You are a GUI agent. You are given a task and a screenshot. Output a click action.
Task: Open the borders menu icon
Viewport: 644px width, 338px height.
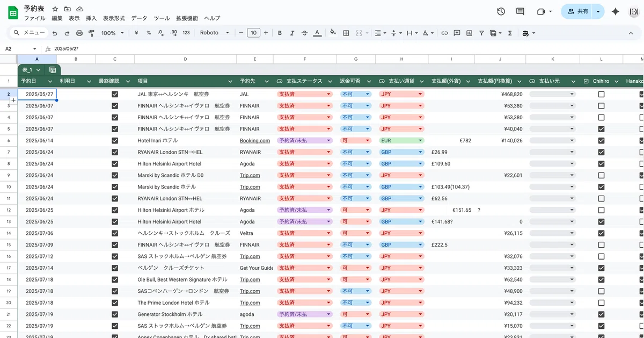[346, 33]
